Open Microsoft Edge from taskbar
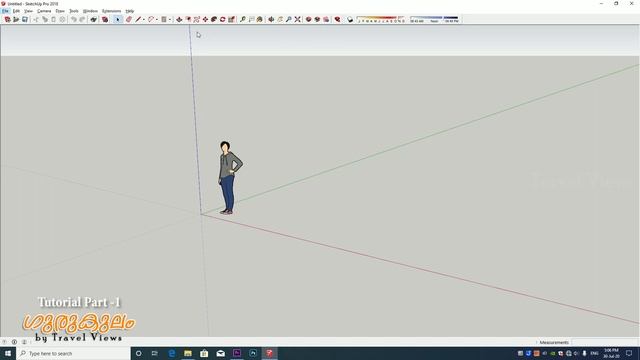Viewport: 640px width, 360px height. tap(171, 353)
